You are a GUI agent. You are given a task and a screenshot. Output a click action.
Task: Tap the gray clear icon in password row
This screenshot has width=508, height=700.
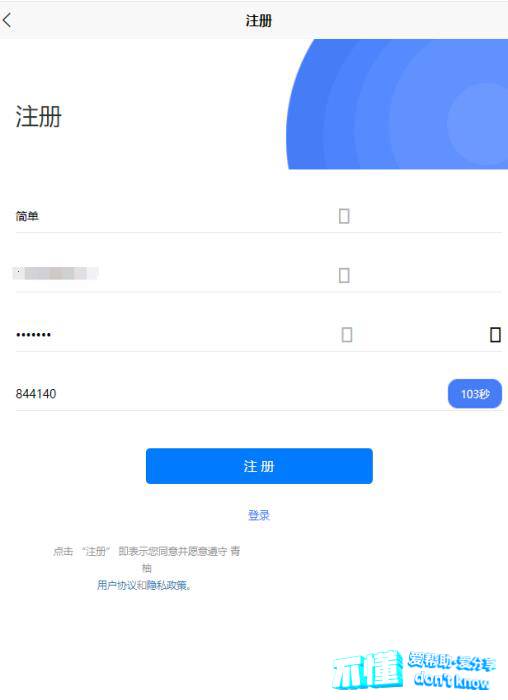point(347,334)
